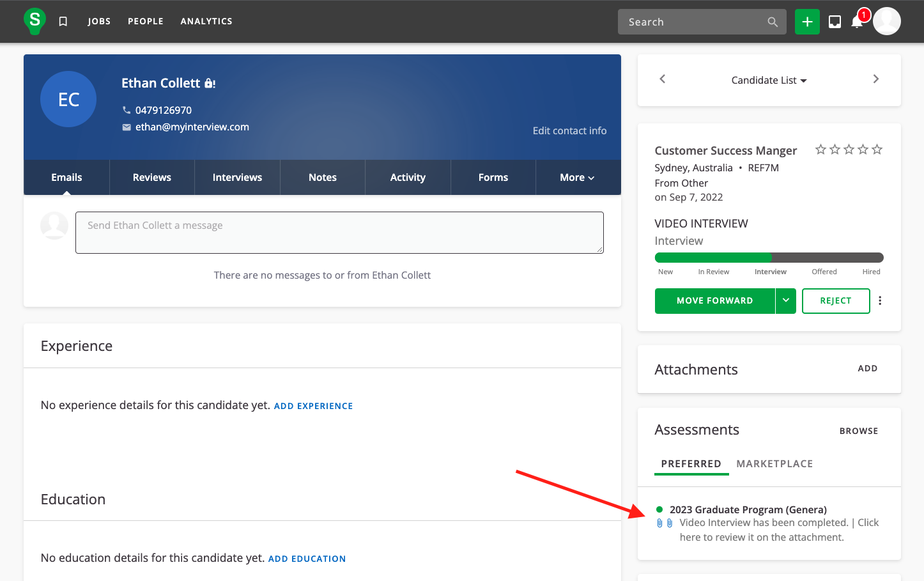924x581 pixels.
Task: Expand the Candidate List dropdown
Action: point(769,81)
